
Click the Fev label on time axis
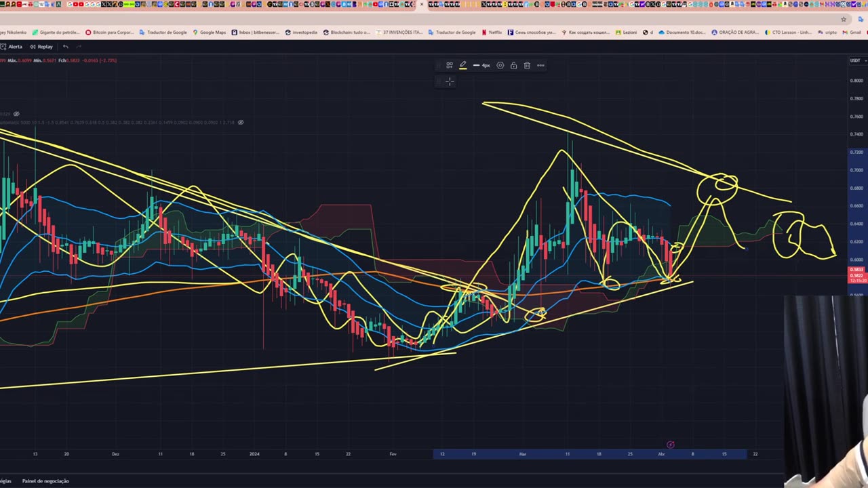[x=393, y=454]
